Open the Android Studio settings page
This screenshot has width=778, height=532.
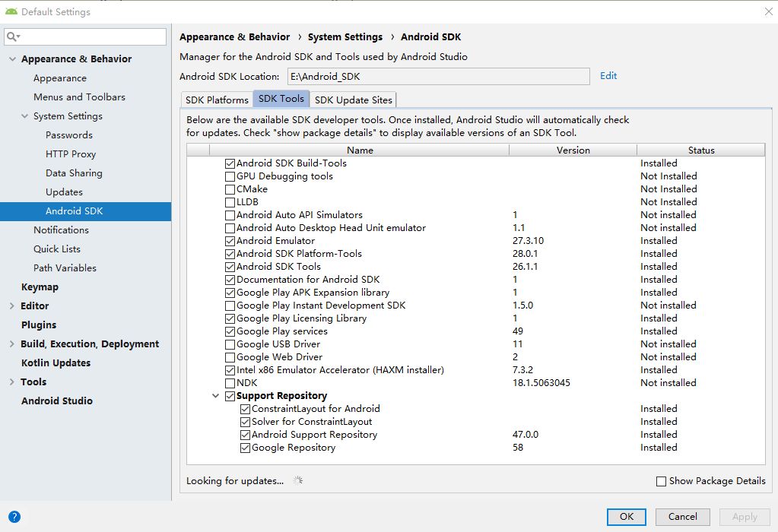point(57,401)
